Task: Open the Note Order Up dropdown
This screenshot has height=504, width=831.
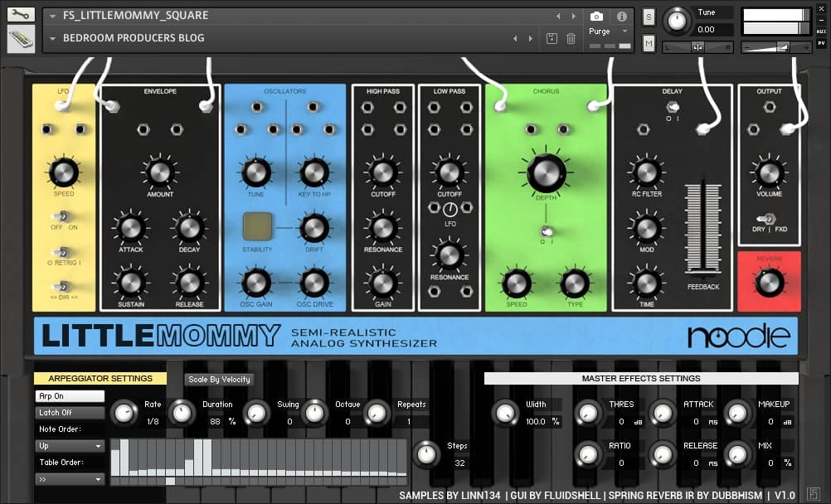Action: (x=70, y=446)
